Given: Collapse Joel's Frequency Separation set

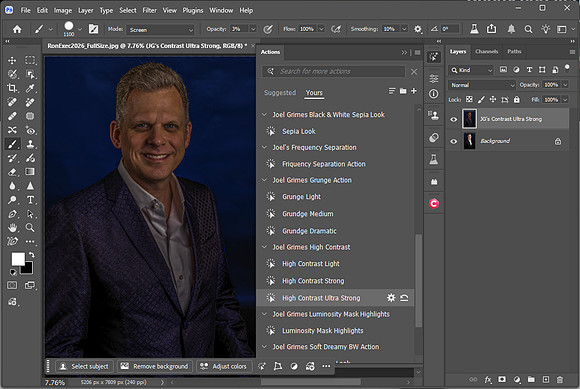Looking at the screenshot, I should [x=264, y=147].
